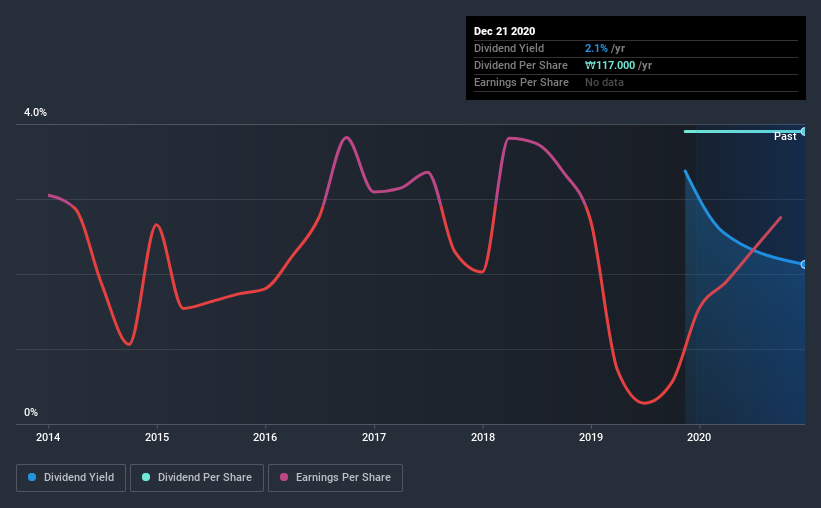Image resolution: width=821 pixels, height=508 pixels.
Task: Select the 2018 x-axis label
Action: [483, 437]
